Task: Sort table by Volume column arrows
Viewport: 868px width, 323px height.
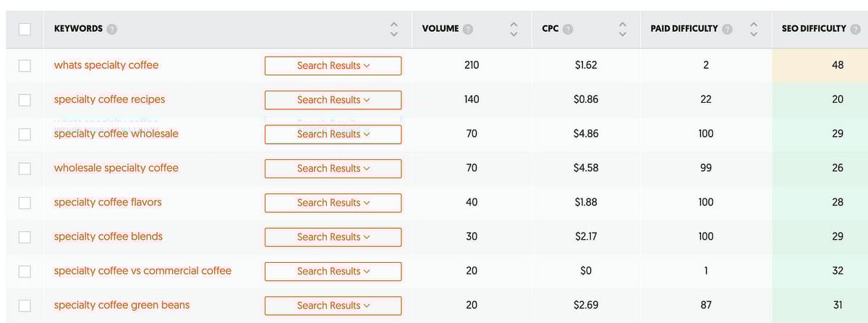Action: (514, 30)
